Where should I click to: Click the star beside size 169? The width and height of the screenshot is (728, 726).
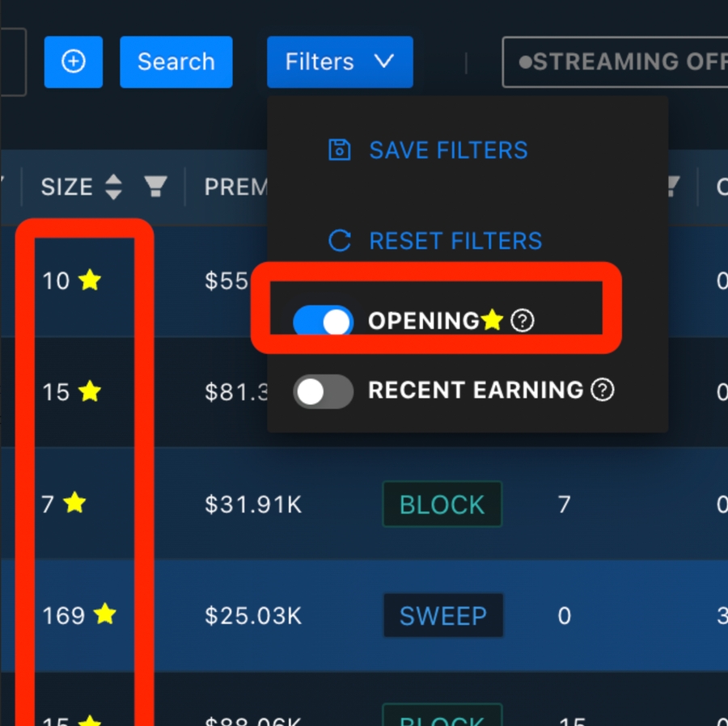(x=104, y=614)
